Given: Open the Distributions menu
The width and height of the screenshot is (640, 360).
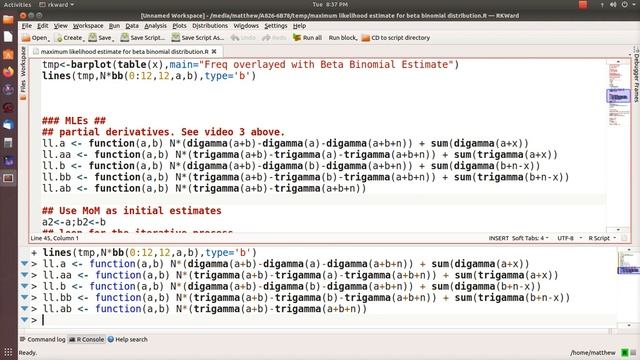Looking at the screenshot, I should pos(210,26).
